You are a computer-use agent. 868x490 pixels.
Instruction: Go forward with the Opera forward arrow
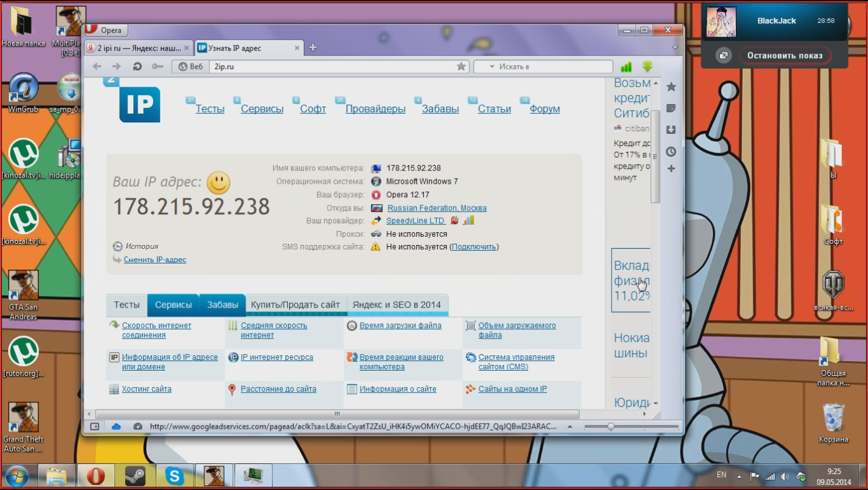[116, 66]
